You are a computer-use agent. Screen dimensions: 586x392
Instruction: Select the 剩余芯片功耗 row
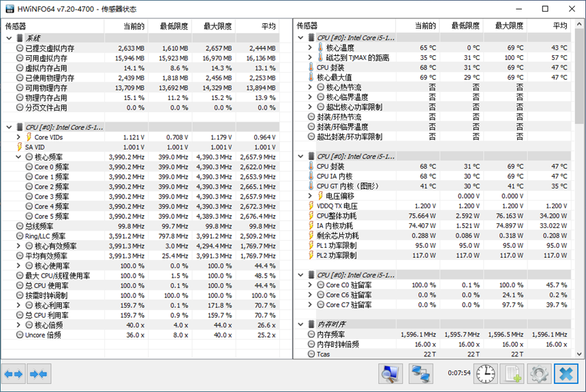(433, 235)
